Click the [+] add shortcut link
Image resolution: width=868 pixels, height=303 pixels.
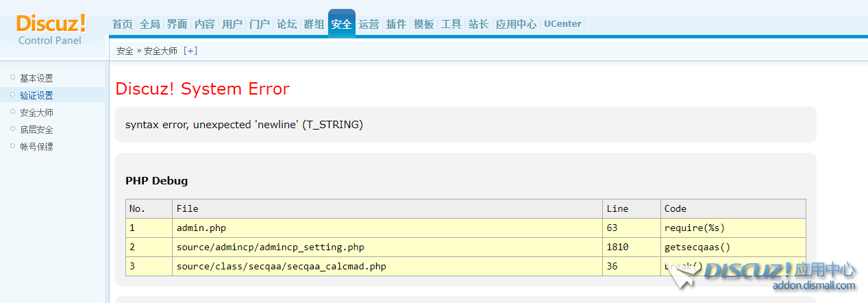point(190,51)
